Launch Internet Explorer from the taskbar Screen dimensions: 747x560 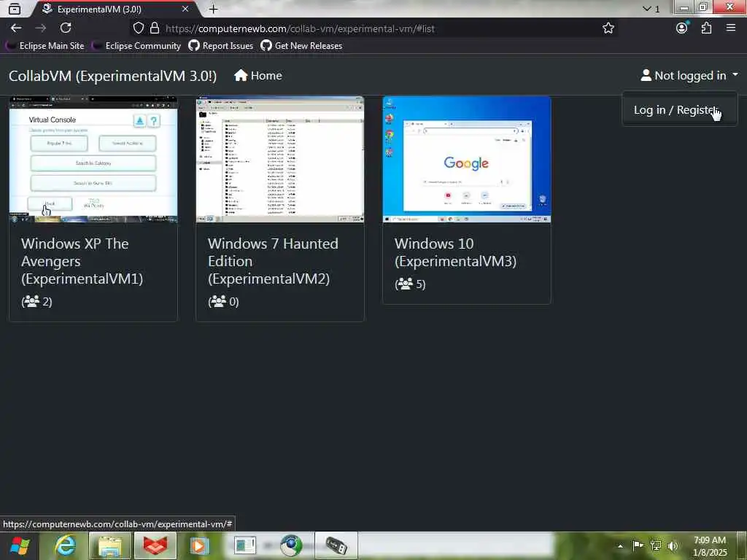coord(64,545)
